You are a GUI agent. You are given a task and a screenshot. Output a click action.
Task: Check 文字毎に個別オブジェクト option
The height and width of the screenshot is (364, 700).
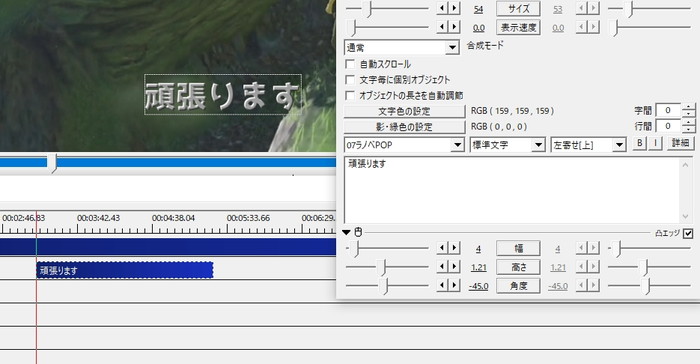point(350,80)
